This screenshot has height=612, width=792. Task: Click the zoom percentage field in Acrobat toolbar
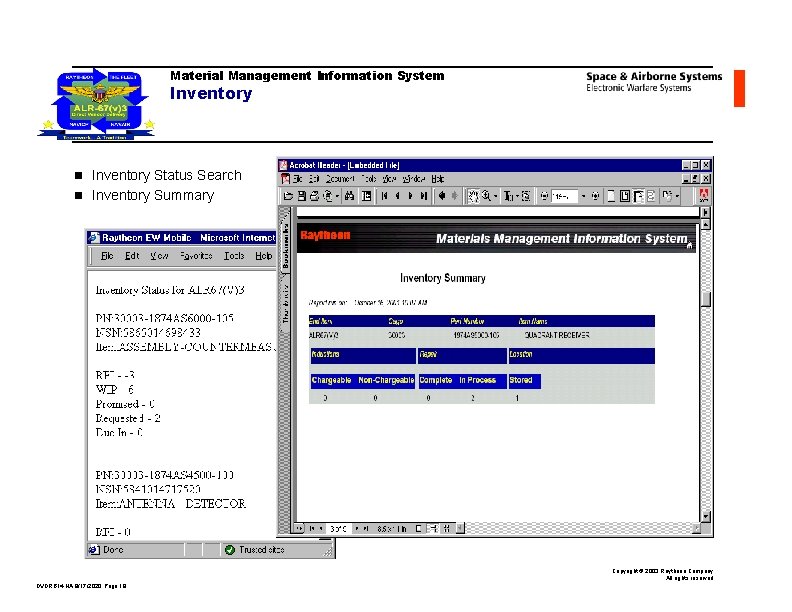coord(565,196)
